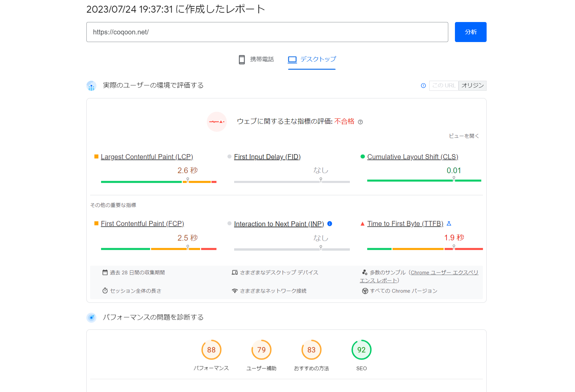This screenshot has width=575, height=392.
Task: Click the その他の重要な指標 label
Action: 113,205
